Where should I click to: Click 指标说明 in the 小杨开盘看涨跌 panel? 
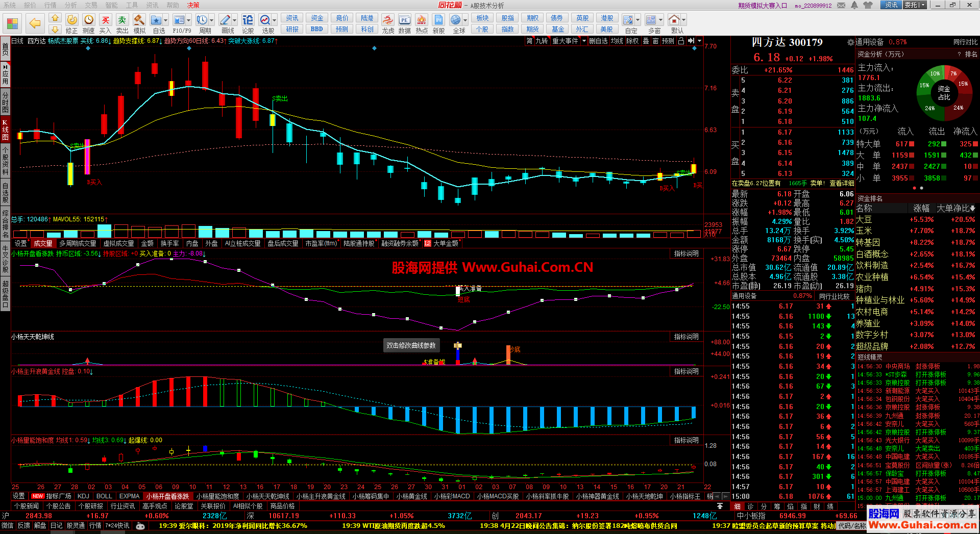686,253
